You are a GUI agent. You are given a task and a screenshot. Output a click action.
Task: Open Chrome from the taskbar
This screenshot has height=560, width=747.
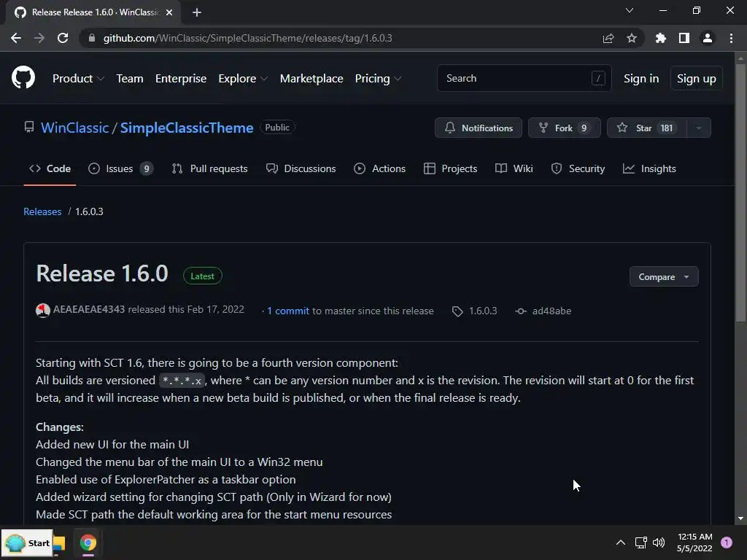pos(88,542)
